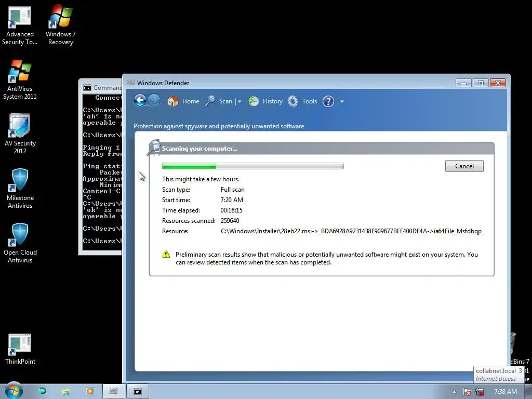Expand the Help options dropdown arrow

(x=342, y=101)
